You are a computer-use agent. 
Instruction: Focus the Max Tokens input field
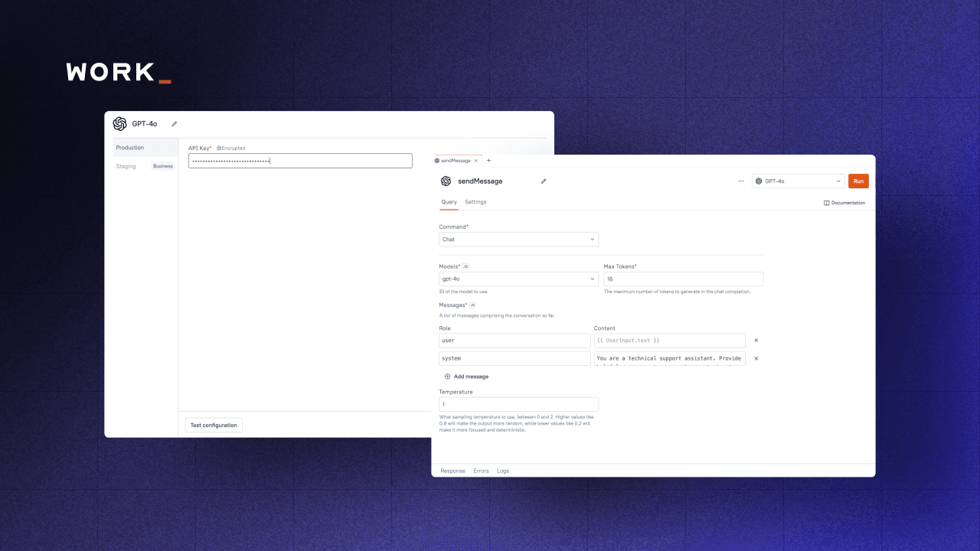pos(683,279)
